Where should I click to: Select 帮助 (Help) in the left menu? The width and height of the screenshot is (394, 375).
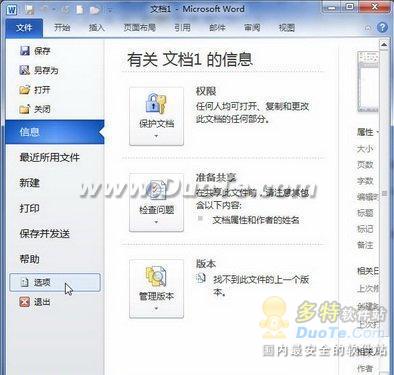click(29, 259)
